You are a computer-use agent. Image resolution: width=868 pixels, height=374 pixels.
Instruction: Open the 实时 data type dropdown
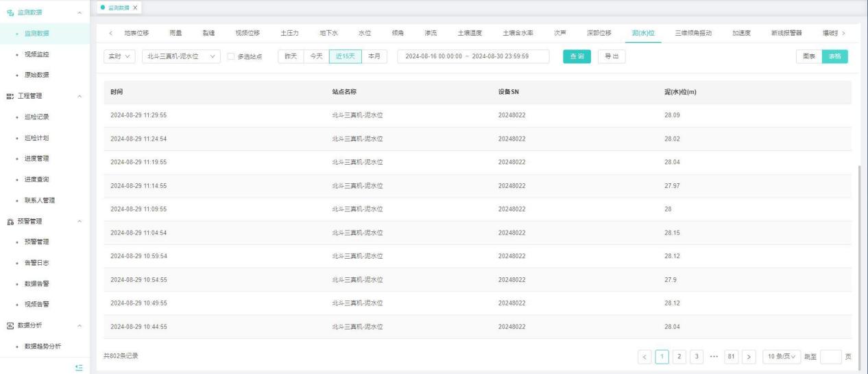tap(120, 56)
